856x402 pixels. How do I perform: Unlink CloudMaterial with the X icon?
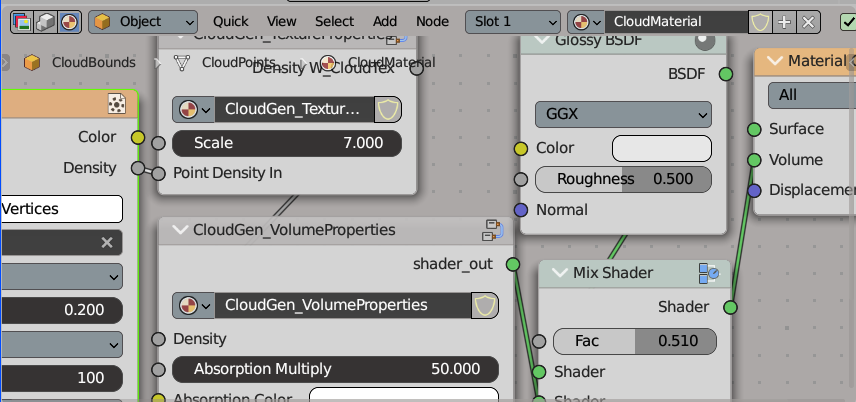click(x=808, y=21)
